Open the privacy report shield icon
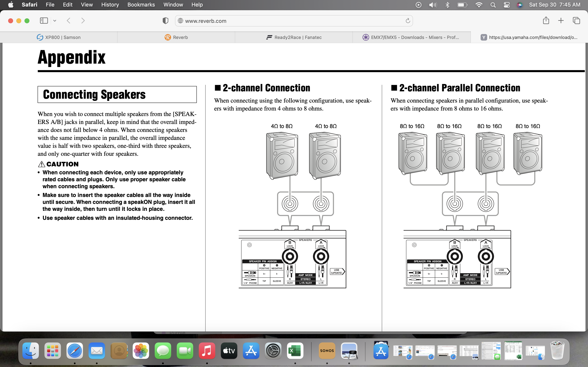Viewport: 588px width, 367px height. tap(165, 21)
